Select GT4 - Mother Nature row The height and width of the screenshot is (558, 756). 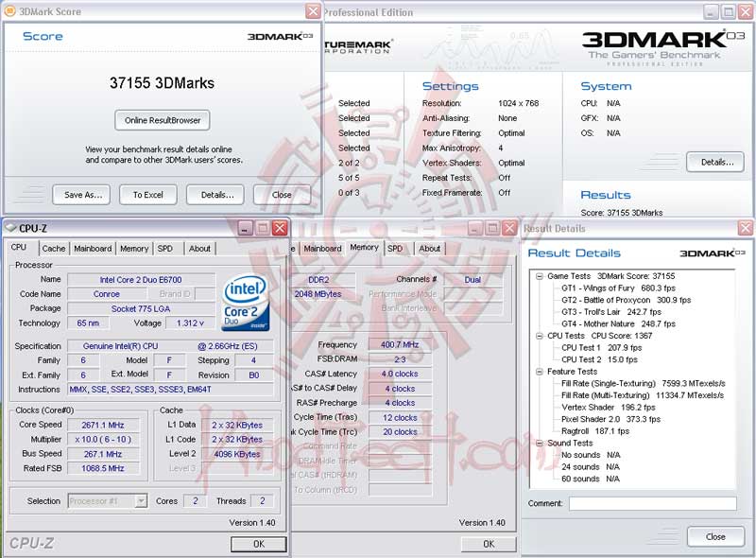pos(618,323)
